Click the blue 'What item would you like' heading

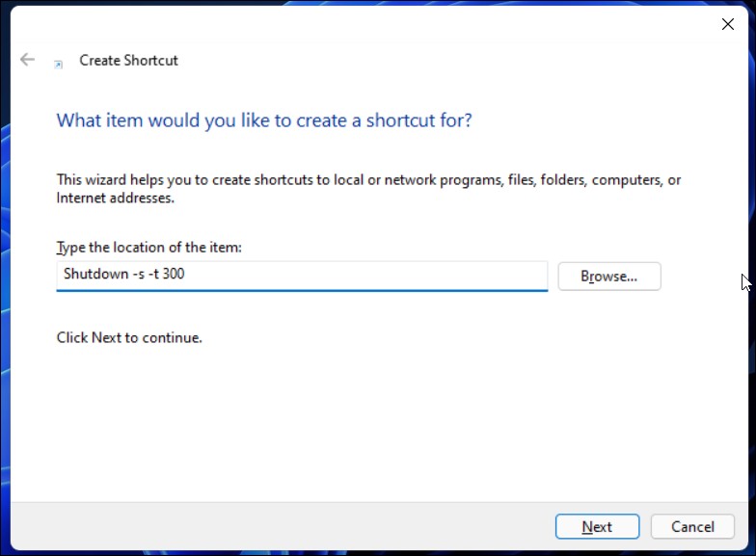tap(264, 120)
